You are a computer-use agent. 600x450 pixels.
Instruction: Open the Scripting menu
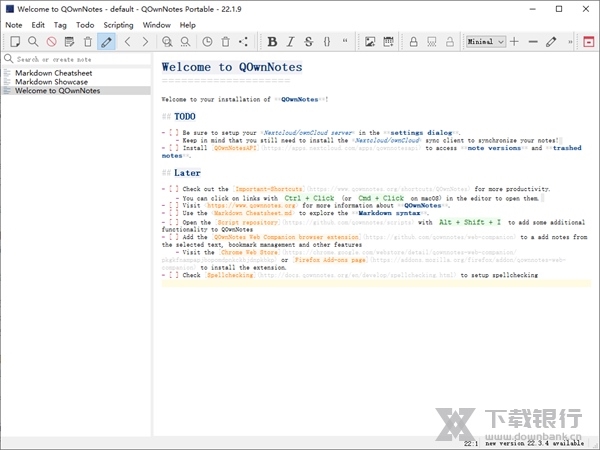[x=119, y=24]
